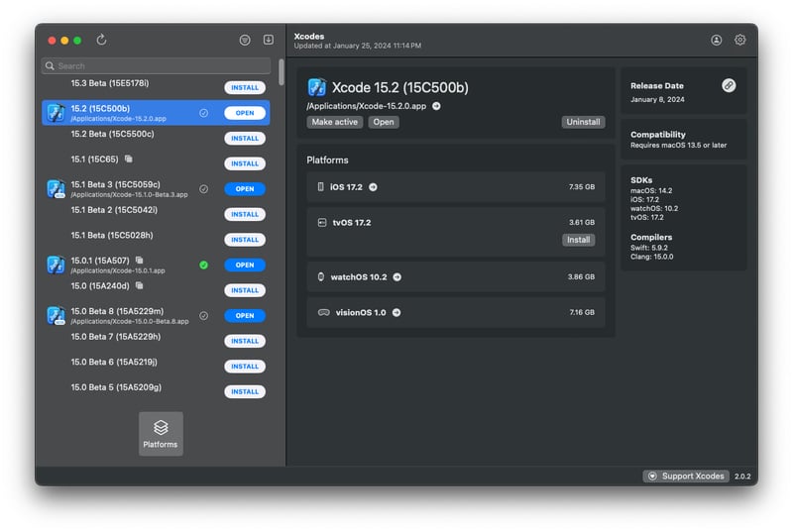The height and width of the screenshot is (532, 793).
Task: Install 15.1 Beta (15C5028h)
Action: pyautogui.click(x=245, y=240)
